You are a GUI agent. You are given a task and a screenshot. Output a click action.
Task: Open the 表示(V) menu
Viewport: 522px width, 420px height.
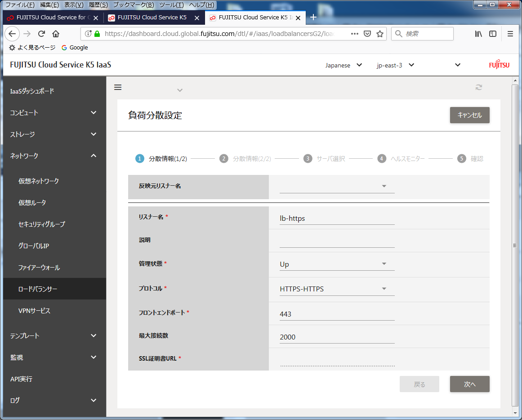point(74,4)
